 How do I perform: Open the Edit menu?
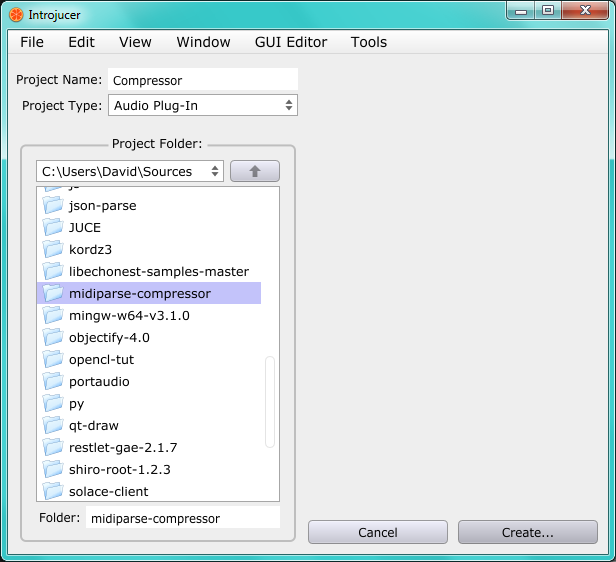81,42
